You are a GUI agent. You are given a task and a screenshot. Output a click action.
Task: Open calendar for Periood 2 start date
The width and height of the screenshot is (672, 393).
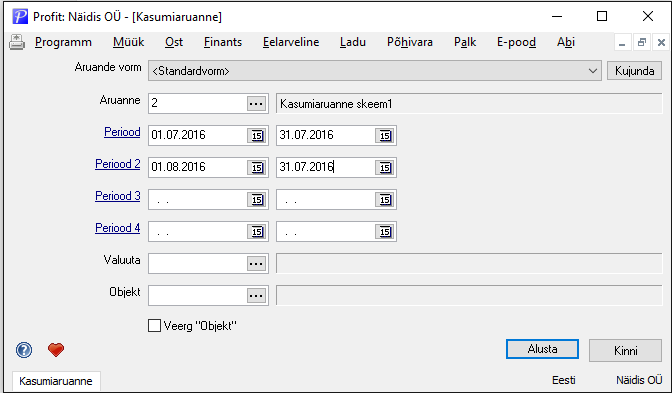(x=257, y=168)
